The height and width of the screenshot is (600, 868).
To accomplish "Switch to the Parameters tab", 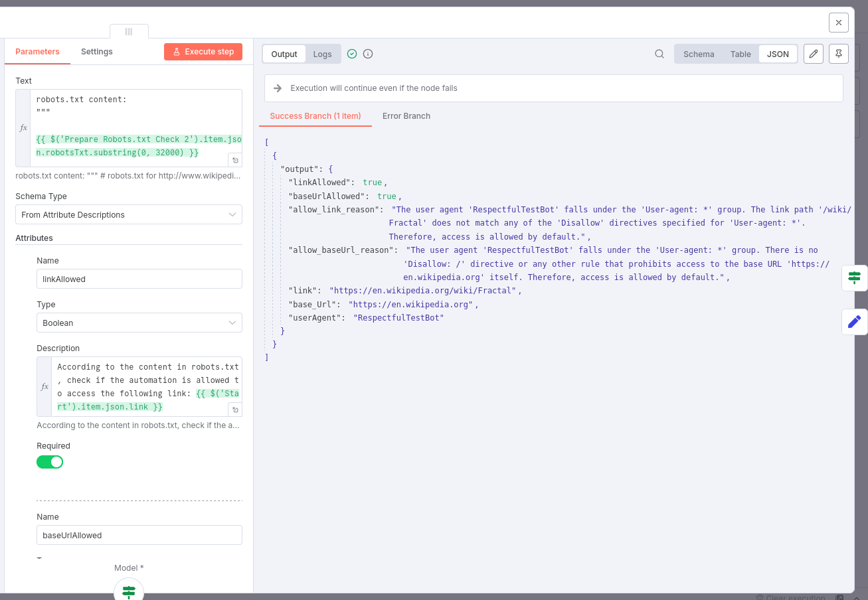I will click(37, 52).
